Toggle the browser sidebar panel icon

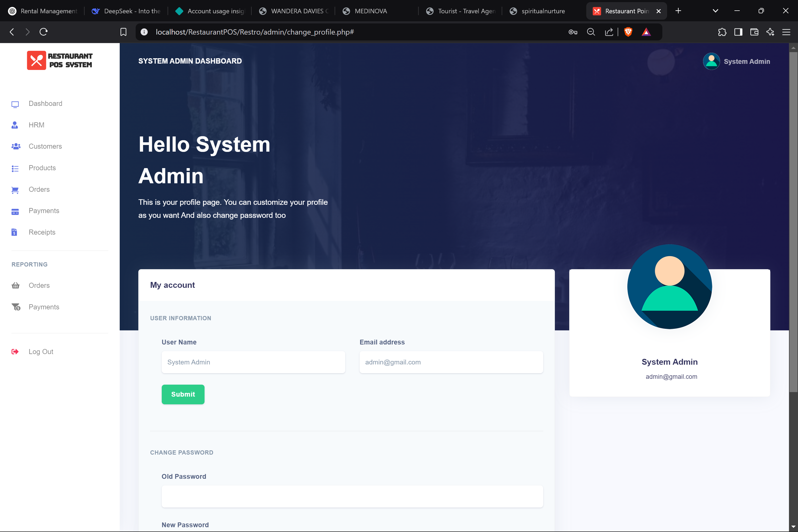[738, 32]
